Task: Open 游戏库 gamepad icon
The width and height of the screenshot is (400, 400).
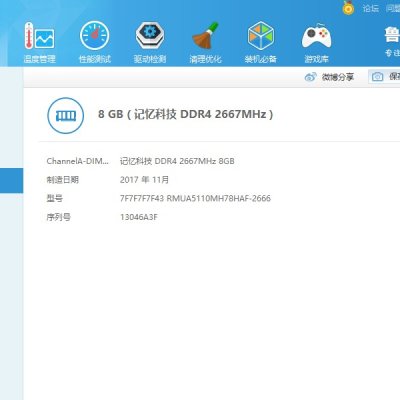Action: click(316, 36)
